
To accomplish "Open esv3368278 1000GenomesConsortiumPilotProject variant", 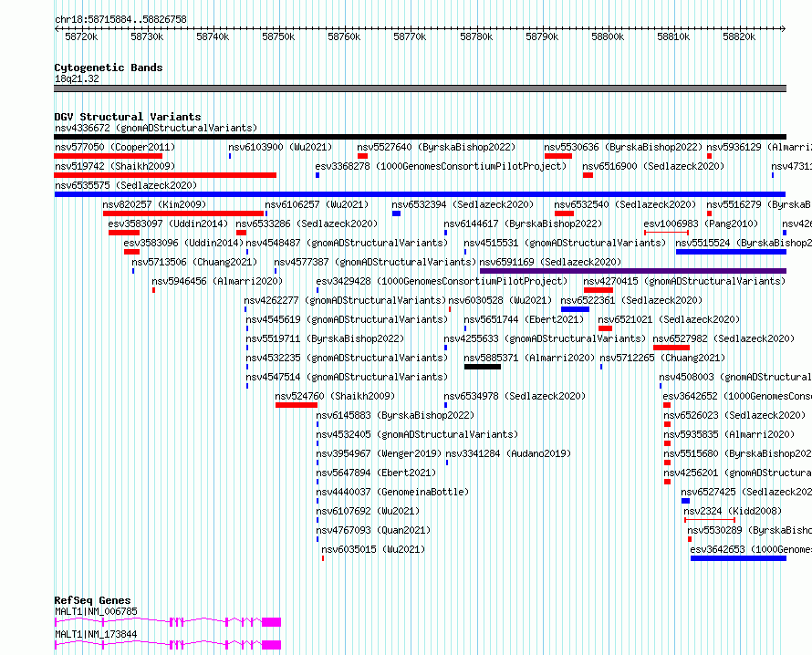I will (441, 166).
